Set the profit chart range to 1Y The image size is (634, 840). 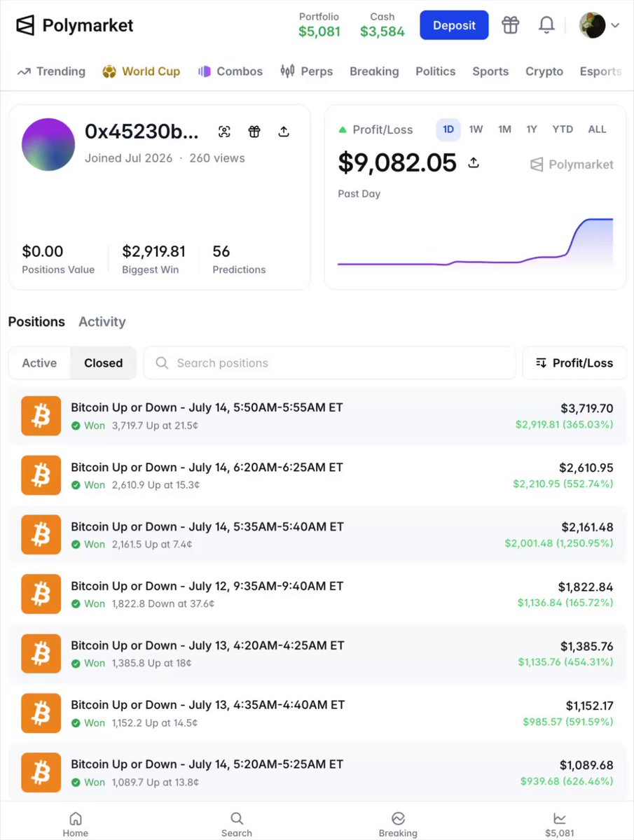[532, 129]
